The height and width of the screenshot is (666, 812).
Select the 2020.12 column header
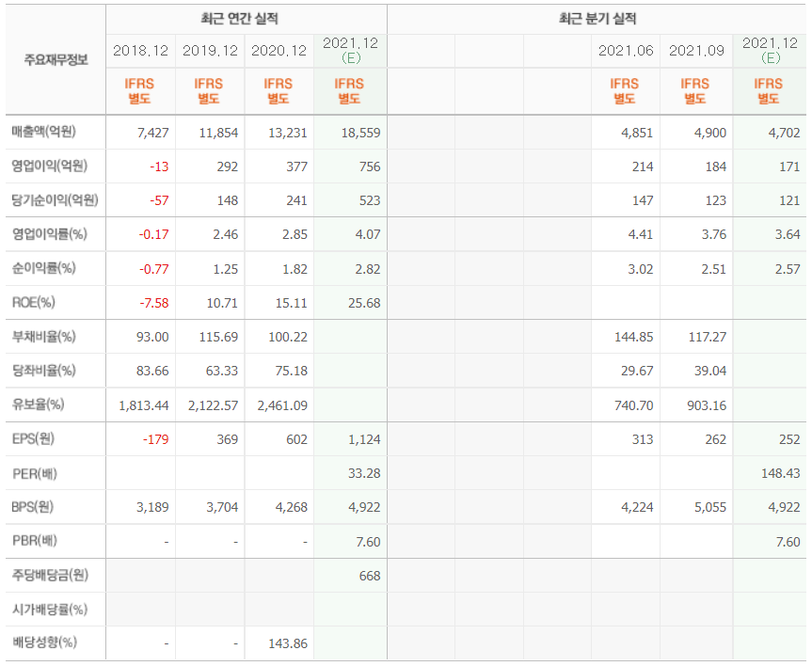point(279,51)
